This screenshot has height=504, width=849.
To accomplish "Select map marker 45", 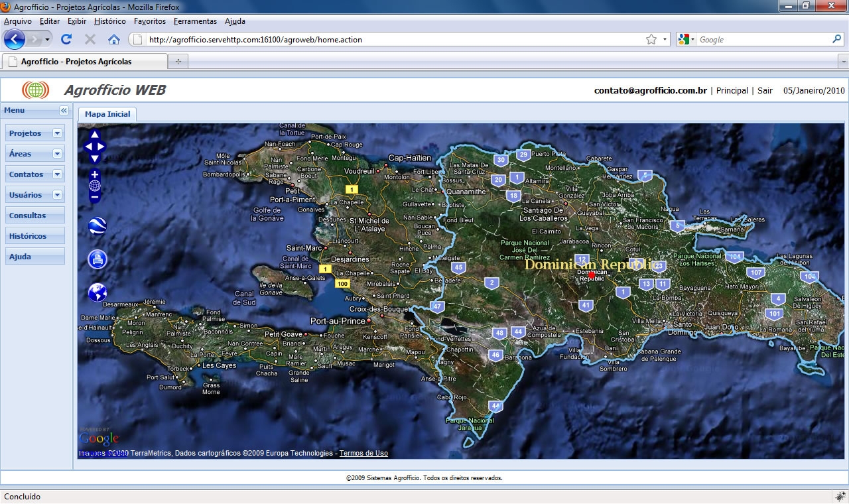I will pyautogui.click(x=458, y=268).
